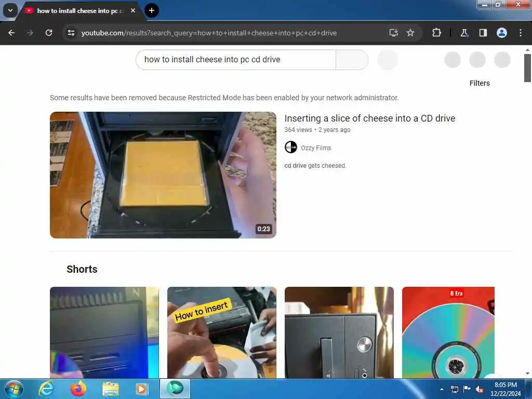Click the '364 views • 2 years ago' text
The image size is (532, 399).
(x=317, y=129)
